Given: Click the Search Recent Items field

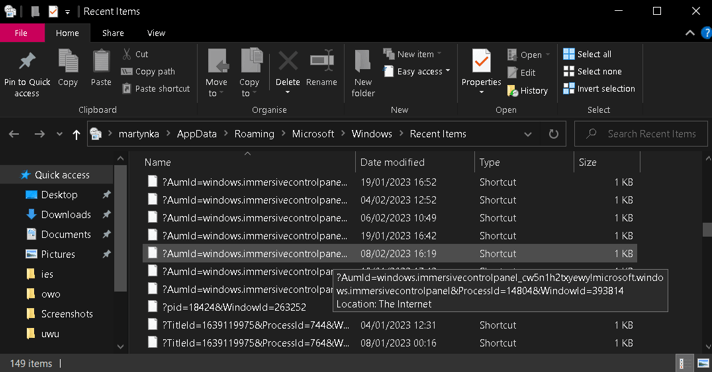Looking at the screenshot, I should pyautogui.click(x=641, y=134).
